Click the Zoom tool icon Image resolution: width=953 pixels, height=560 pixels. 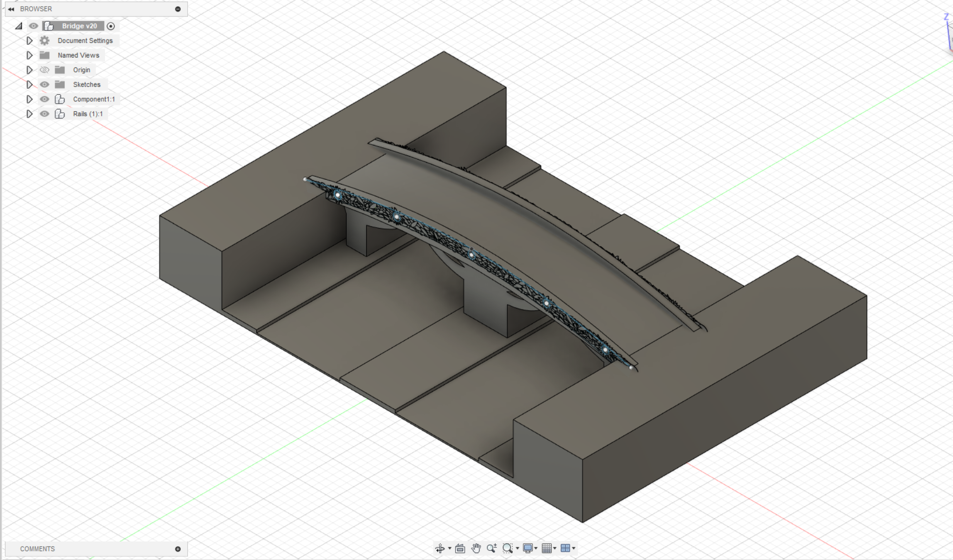pyautogui.click(x=492, y=548)
